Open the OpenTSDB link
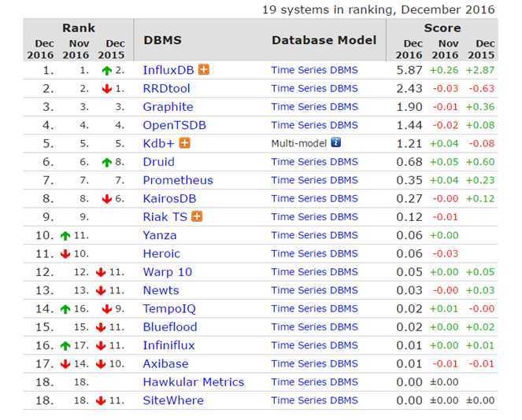Viewport: 522px width, 420px height. (x=175, y=125)
